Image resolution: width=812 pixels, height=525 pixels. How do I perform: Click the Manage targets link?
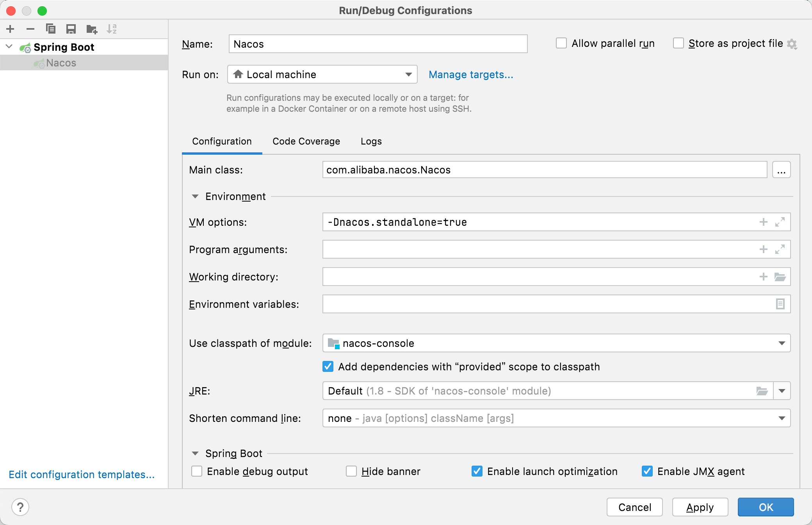pyautogui.click(x=471, y=75)
